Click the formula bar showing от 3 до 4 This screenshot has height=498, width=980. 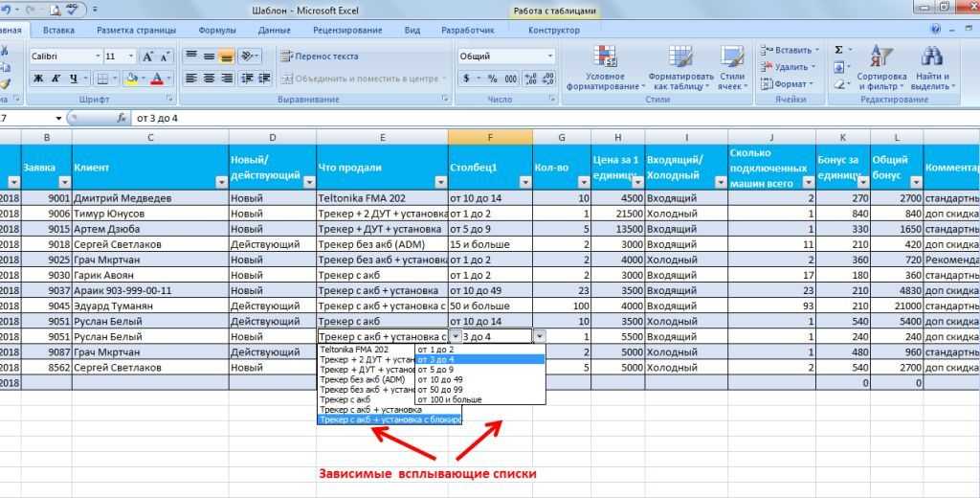556,118
